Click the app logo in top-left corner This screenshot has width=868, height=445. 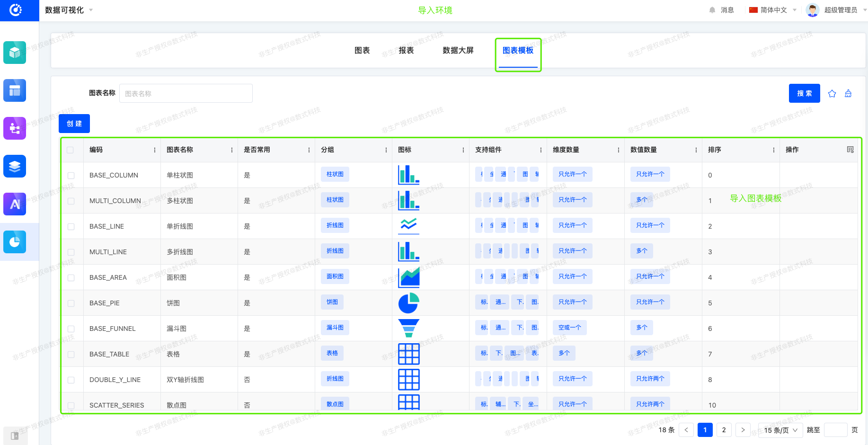click(16, 10)
